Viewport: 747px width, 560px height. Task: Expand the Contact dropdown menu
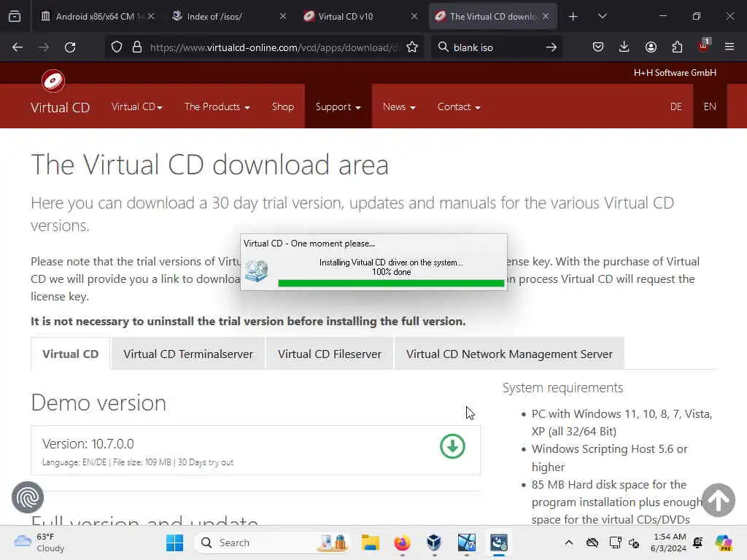coord(459,106)
